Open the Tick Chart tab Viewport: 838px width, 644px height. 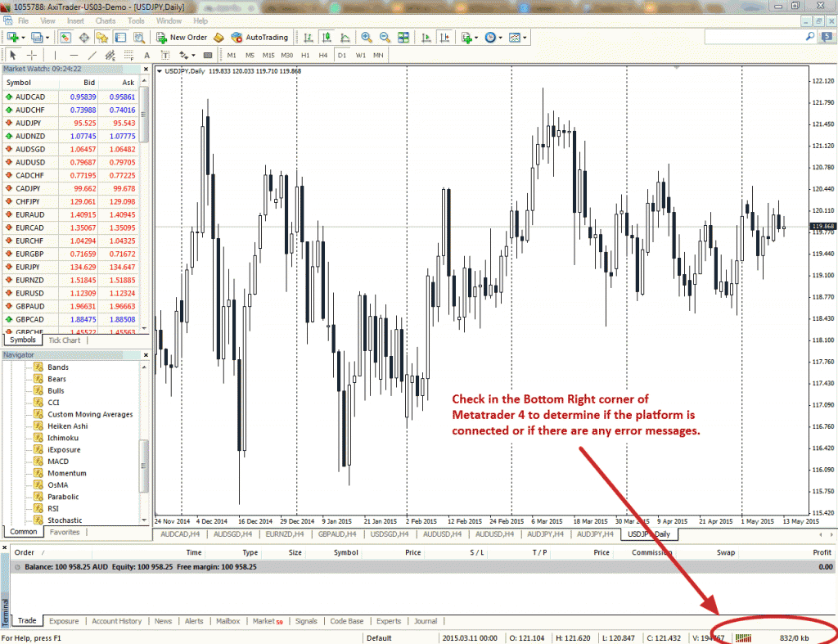point(64,340)
